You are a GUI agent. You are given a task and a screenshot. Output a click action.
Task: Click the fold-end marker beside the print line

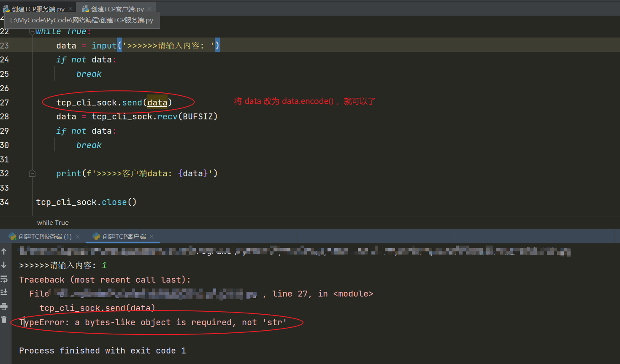32,173
